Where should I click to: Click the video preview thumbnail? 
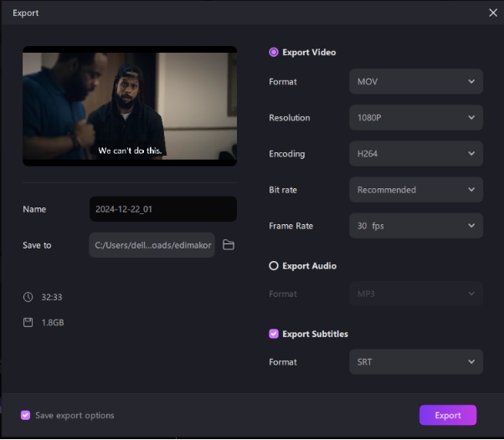(x=130, y=106)
